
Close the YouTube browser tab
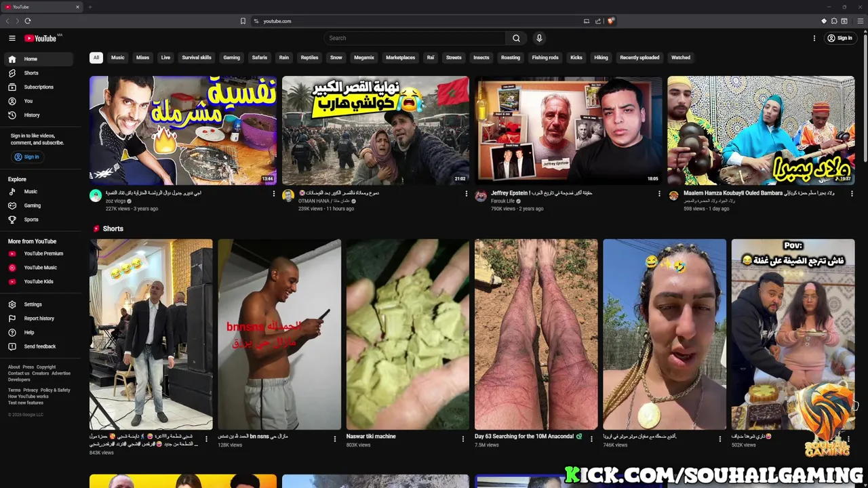coord(77,7)
